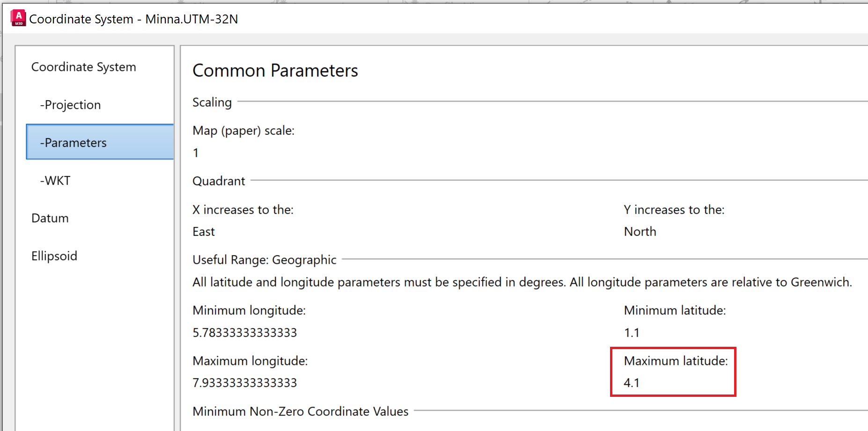Select Coordinate System in the navigation pane

[x=83, y=67]
